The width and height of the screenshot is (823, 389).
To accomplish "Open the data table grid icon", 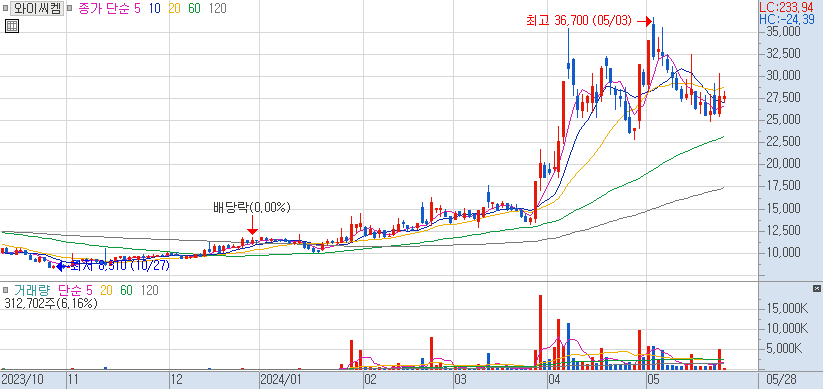I will 12,26.
